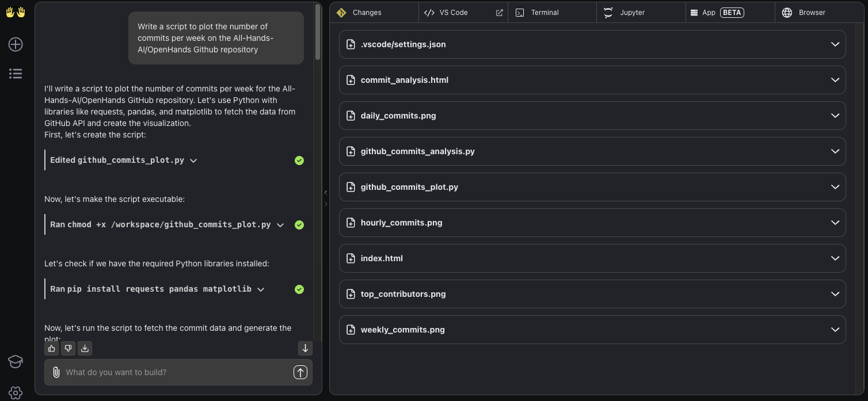Click the OpenHands hands logo icon
Screen dimensions: 868x401
(x=16, y=12)
